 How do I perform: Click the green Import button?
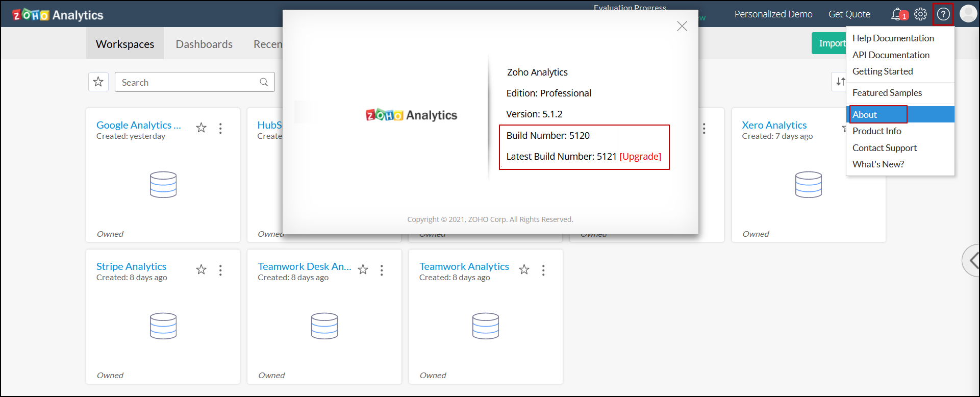coord(830,43)
